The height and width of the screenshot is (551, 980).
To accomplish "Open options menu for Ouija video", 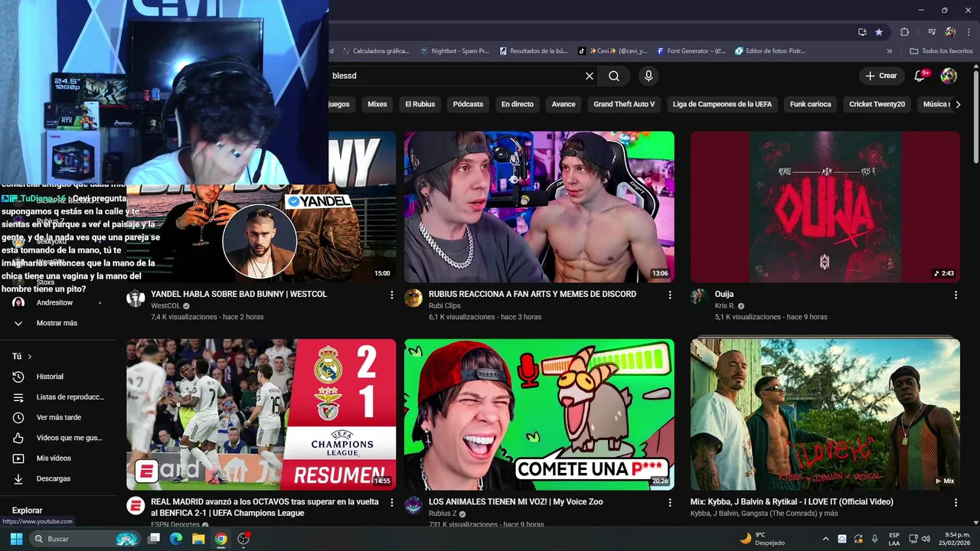I will tap(955, 295).
